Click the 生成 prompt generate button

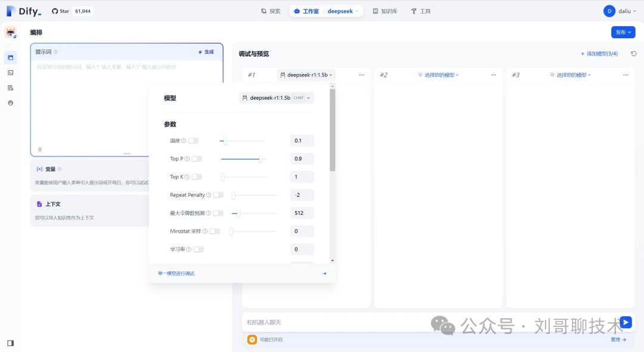206,52
